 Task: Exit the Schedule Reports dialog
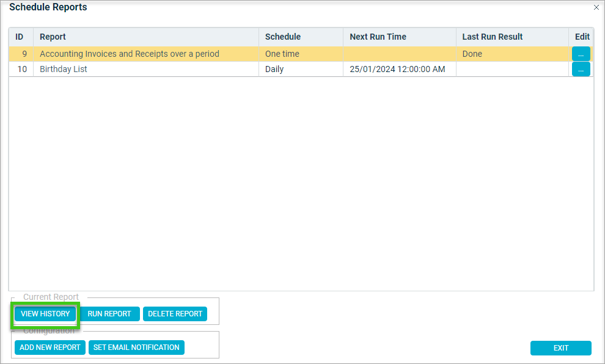560,348
